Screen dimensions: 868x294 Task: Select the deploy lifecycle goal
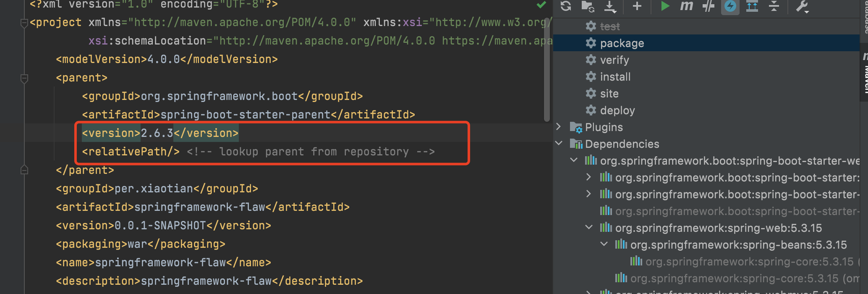click(617, 110)
